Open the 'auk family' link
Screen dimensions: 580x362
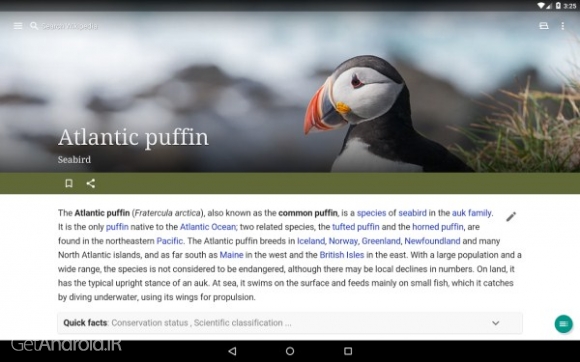pos(472,213)
